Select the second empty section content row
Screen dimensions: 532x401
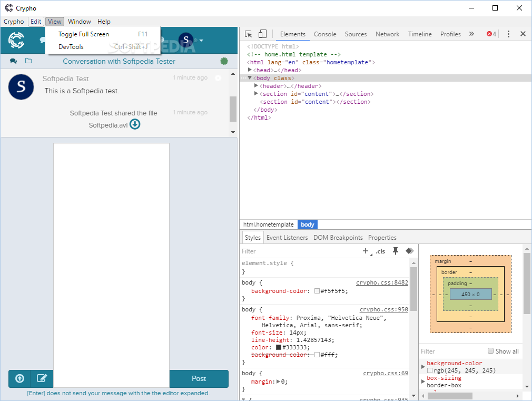315,102
